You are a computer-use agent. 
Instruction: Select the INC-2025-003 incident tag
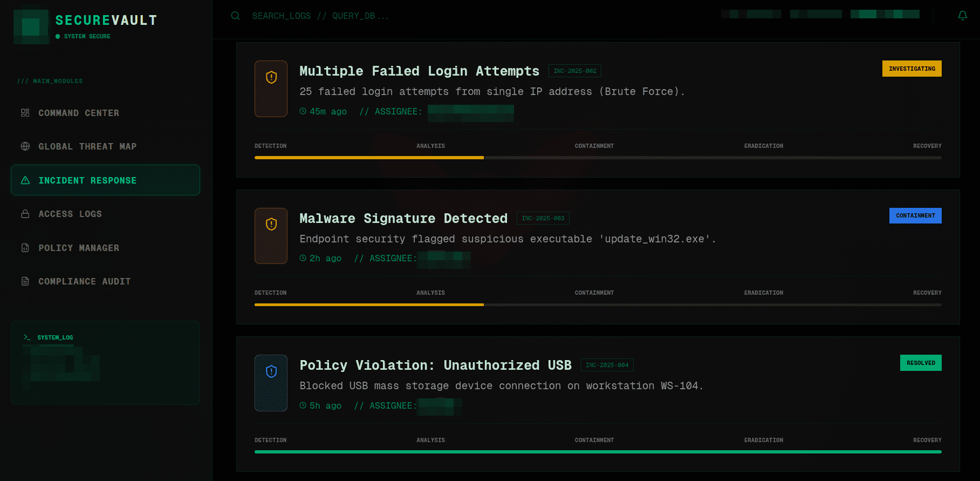click(x=543, y=218)
